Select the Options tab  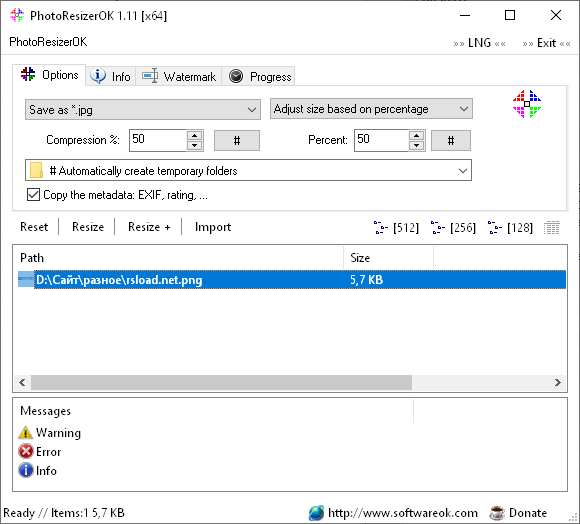click(x=49, y=75)
